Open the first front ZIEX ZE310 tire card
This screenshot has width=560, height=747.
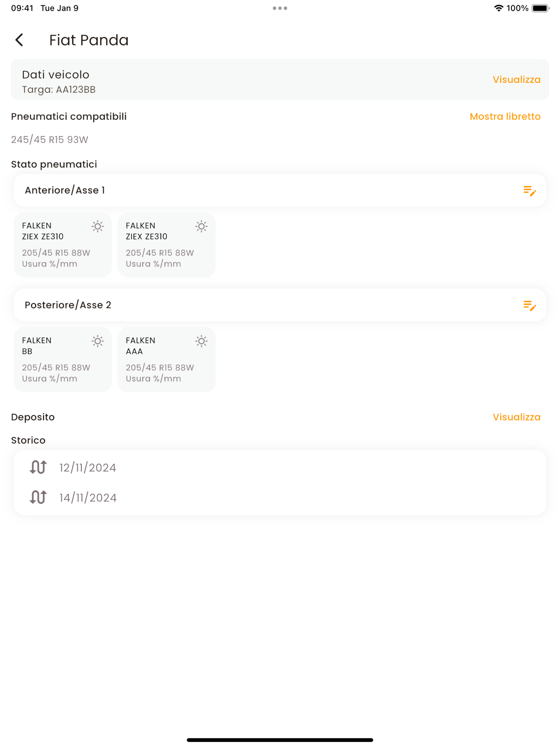coord(63,245)
